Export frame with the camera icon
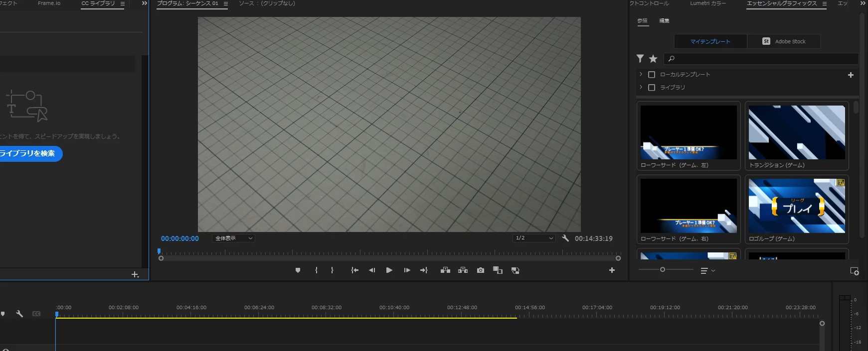This screenshot has height=351, width=868. click(x=481, y=270)
